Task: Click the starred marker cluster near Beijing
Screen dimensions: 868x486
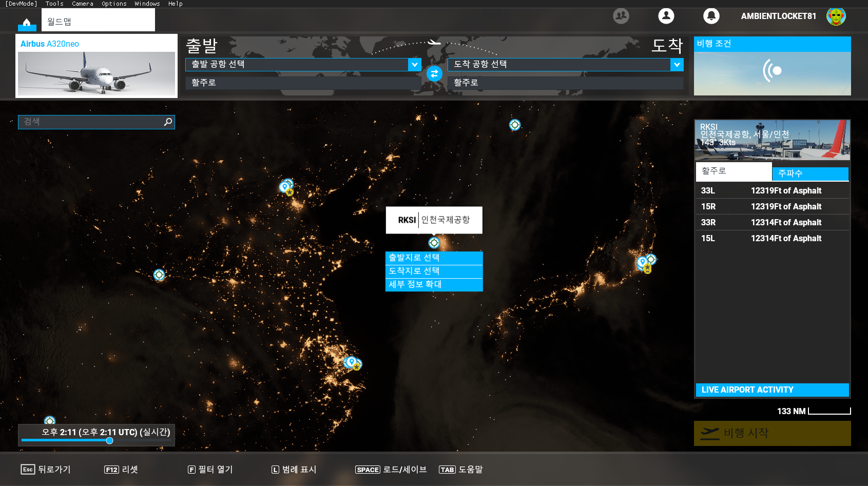Action: point(287,187)
